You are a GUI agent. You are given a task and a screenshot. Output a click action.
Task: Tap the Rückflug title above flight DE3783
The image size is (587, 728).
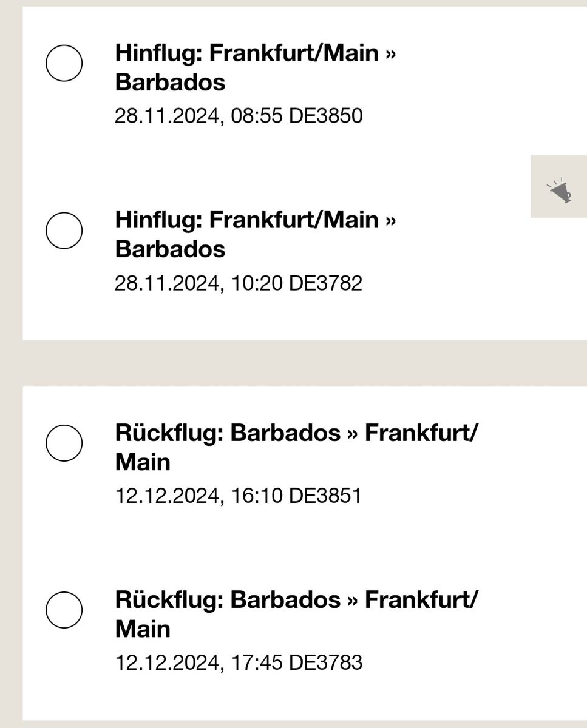coord(296,614)
